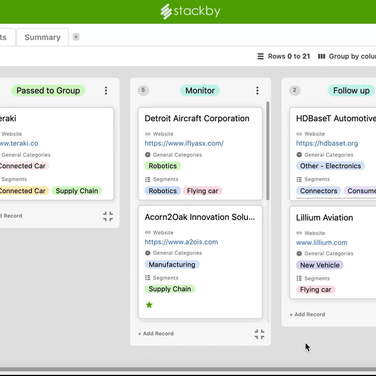The image size is (376, 376).
Task: Open a2ois.com website link
Action: (x=181, y=242)
